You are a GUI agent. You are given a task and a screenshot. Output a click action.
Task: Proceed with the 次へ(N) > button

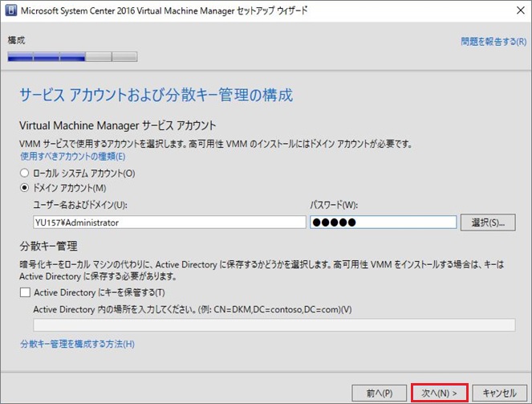pyautogui.click(x=439, y=393)
